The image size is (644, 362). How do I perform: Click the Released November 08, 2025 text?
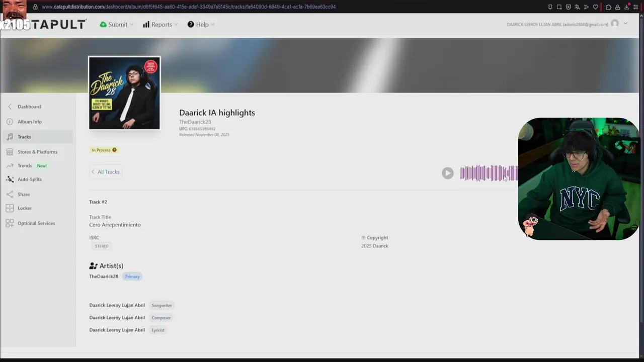(204, 135)
